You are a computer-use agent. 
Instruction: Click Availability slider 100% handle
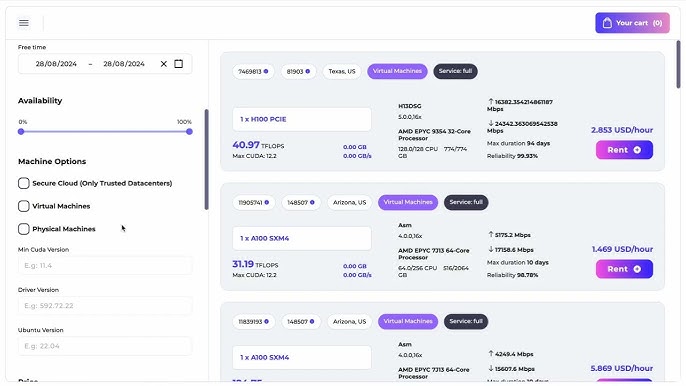pyautogui.click(x=189, y=131)
